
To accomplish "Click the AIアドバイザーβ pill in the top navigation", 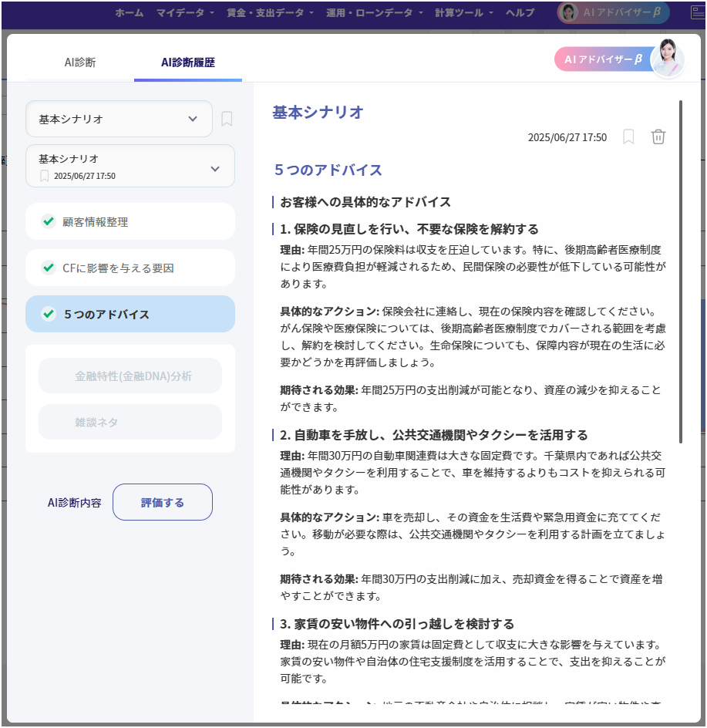I will click(x=613, y=12).
